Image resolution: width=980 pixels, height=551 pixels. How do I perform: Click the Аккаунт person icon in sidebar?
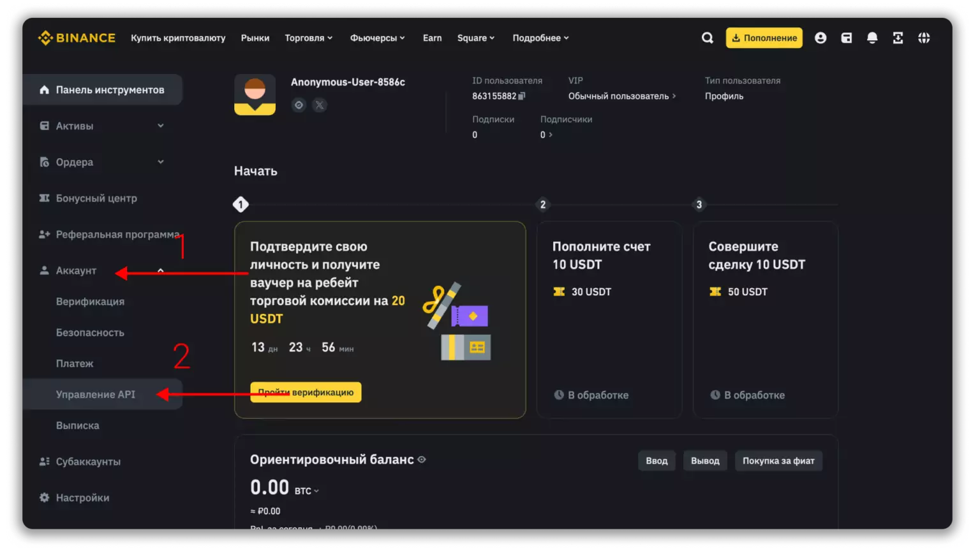(x=44, y=270)
